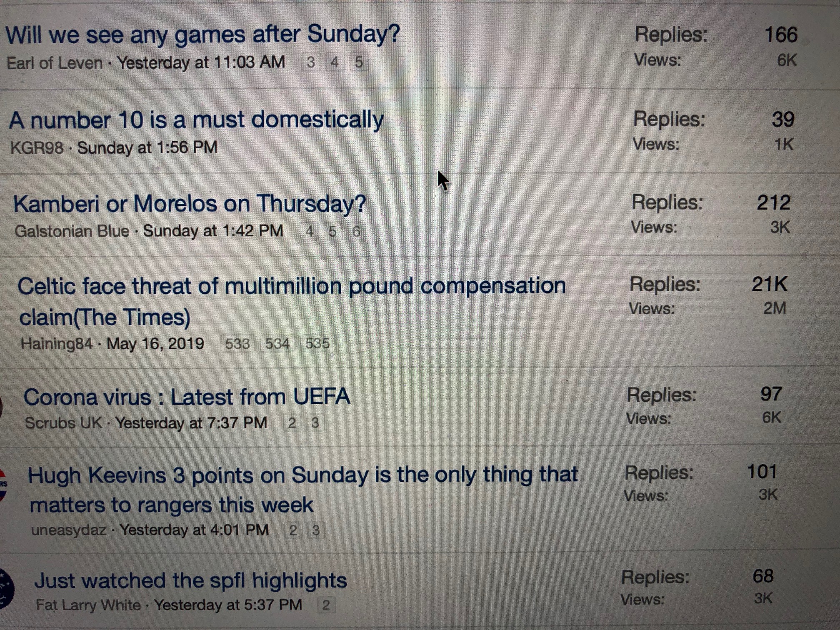
Task: Open page 3 of Corona virus UEFA thread
Action: (x=315, y=423)
